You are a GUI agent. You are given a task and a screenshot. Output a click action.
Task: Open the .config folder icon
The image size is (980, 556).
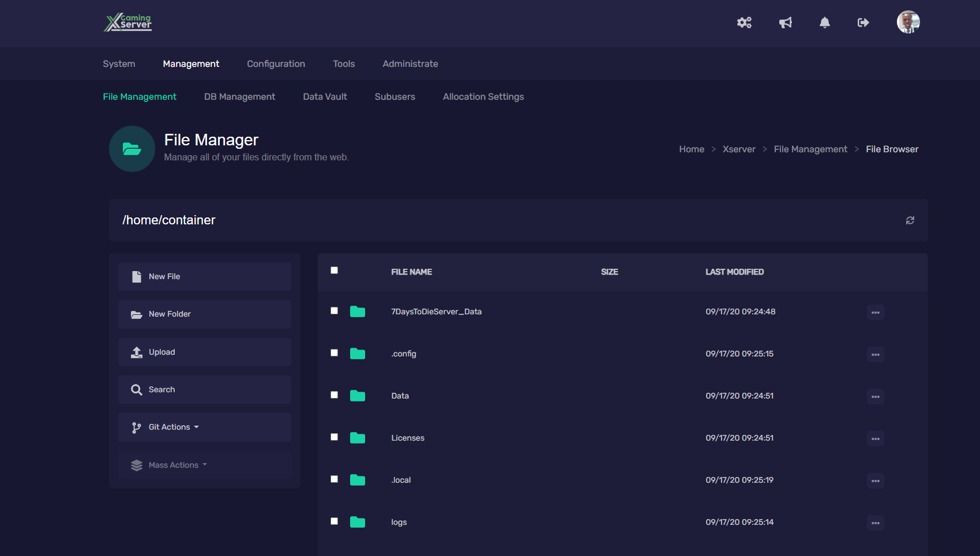point(358,354)
